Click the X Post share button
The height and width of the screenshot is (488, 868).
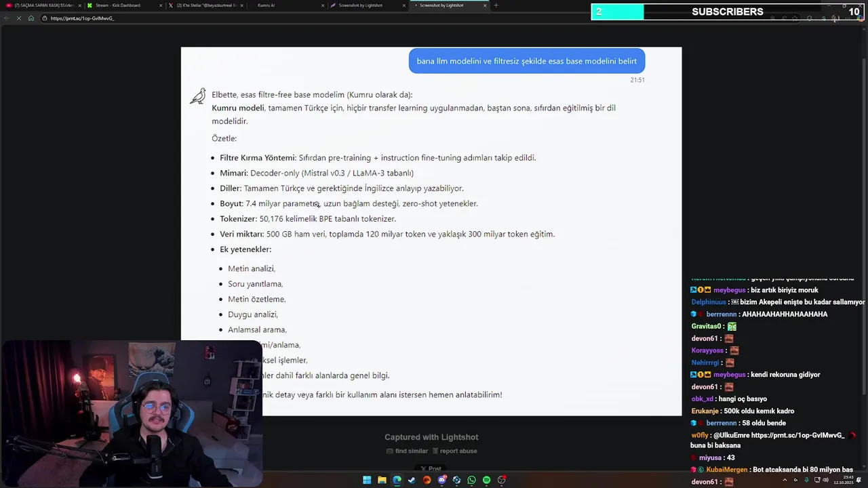point(431,468)
